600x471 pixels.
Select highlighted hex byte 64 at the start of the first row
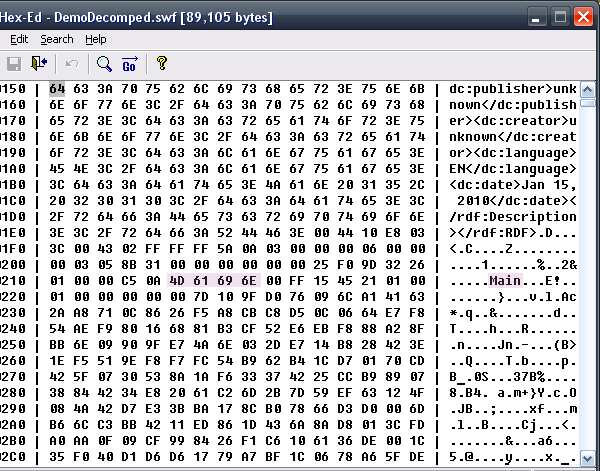point(56,88)
